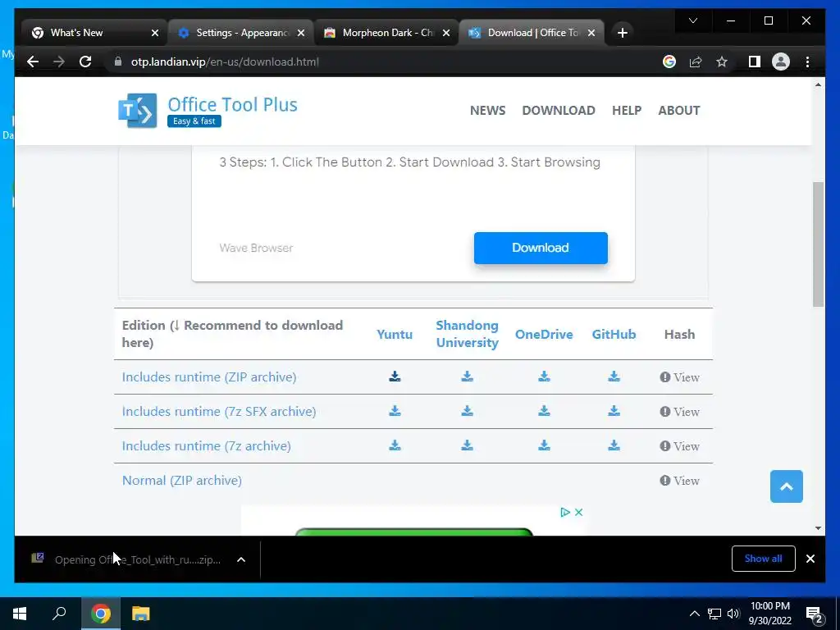Click the Yuntu column header
Image resolution: width=840 pixels, height=630 pixels.
coord(395,334)
